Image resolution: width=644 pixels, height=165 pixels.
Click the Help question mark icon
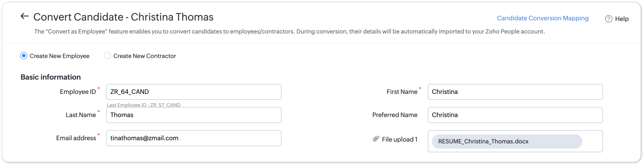click(608, 19)
